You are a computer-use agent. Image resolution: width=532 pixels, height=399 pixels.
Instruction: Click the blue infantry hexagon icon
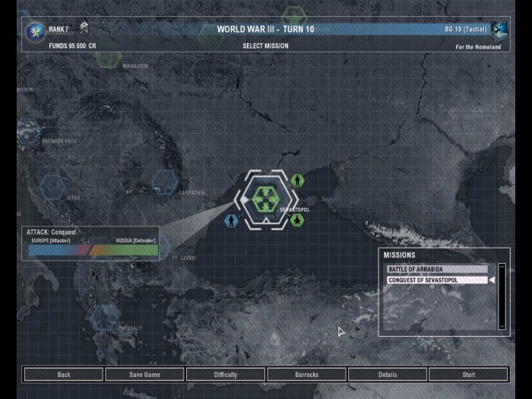point(231,221)
